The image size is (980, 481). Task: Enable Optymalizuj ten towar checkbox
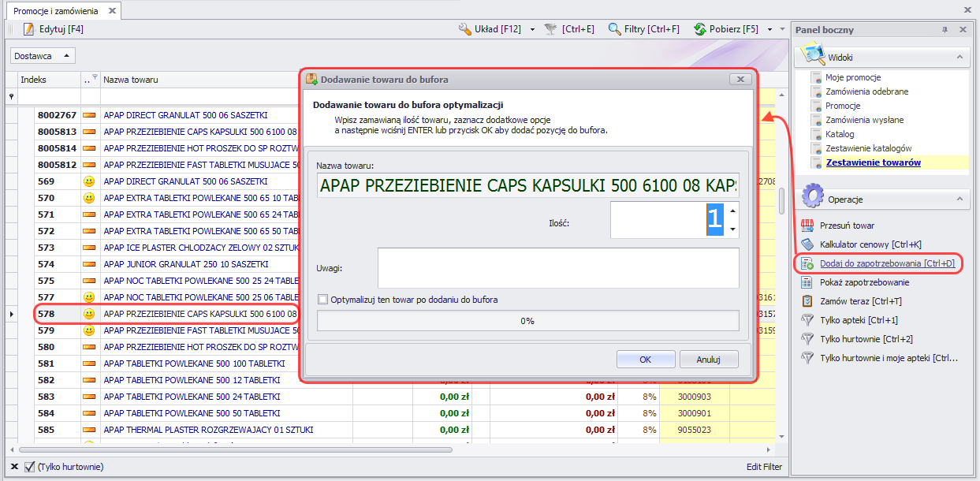pos(322,300)
